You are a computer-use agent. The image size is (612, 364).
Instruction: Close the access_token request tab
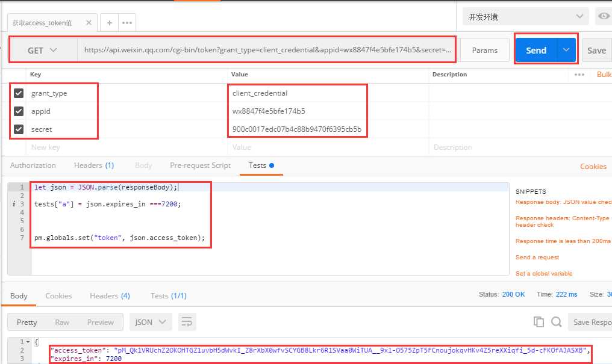click(x=89, y=23)
